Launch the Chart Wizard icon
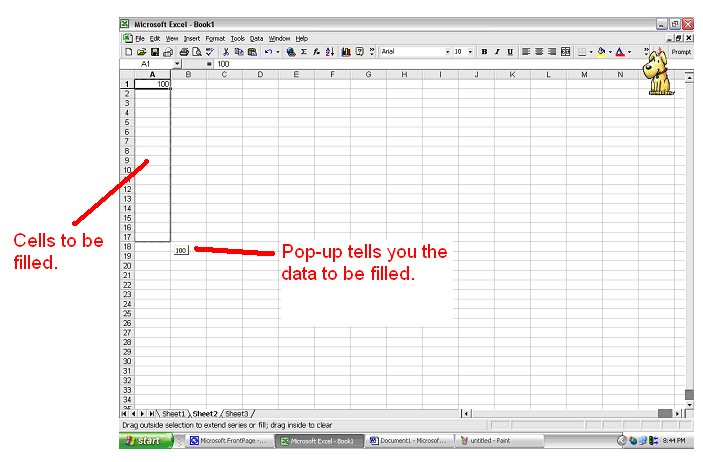The image size is (703, 462). (346, 52)
